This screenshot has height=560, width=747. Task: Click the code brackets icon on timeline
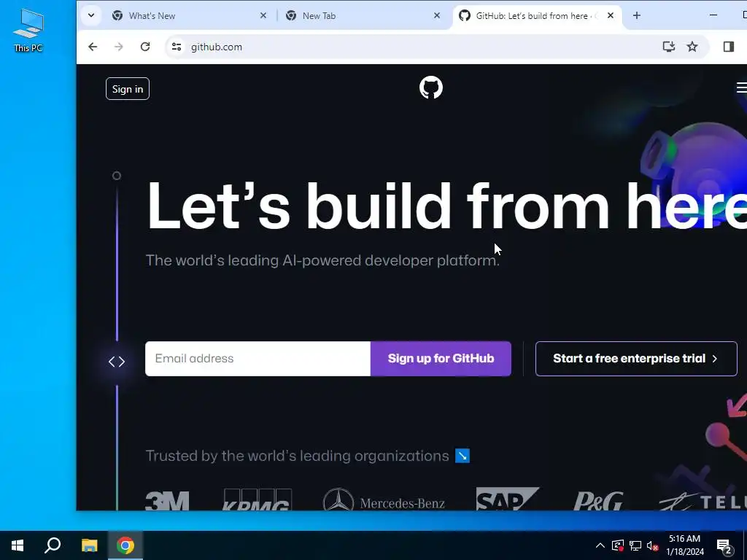pyautogui.click(x=116, y=362)
